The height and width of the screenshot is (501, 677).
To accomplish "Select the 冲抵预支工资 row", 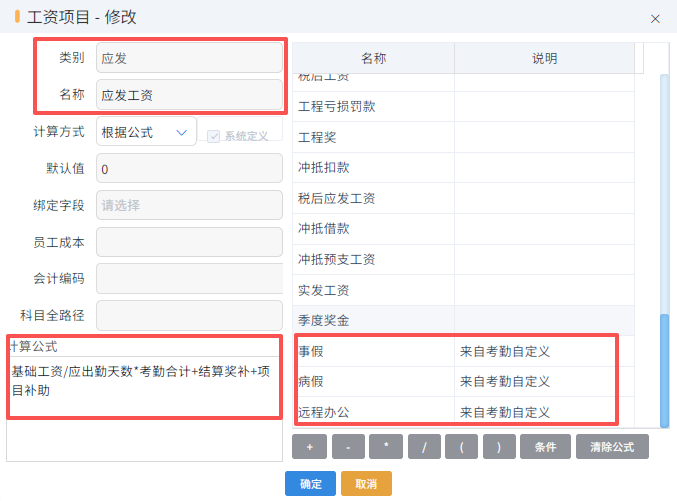I will click(463, 260).
